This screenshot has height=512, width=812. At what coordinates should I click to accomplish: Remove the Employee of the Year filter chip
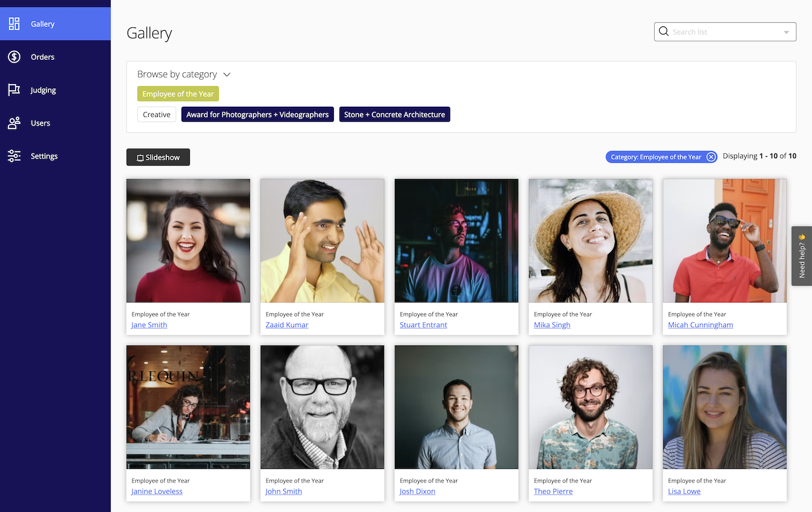711,156
